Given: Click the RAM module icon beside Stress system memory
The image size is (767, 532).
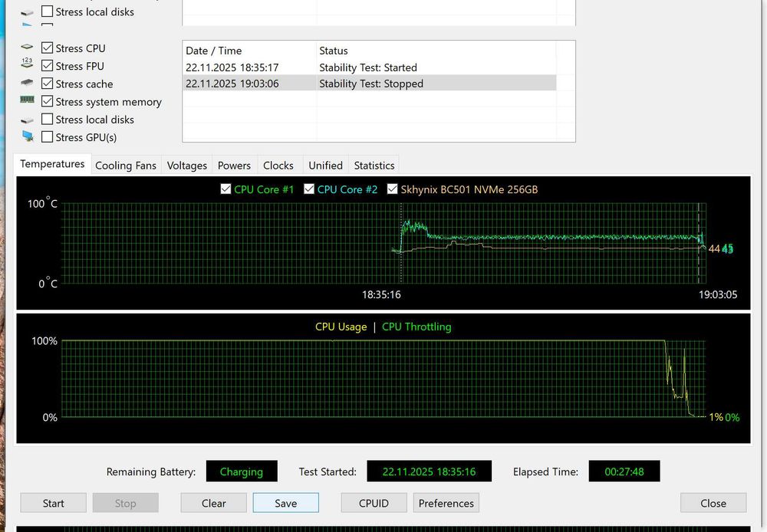Looking at the screenshot, I should click(x=27, y=100).
